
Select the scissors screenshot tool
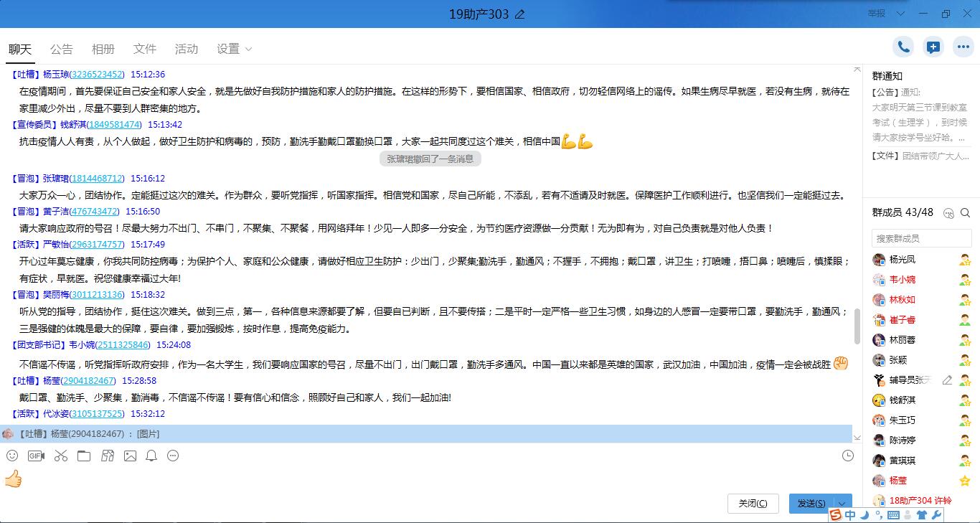(60, 456)
